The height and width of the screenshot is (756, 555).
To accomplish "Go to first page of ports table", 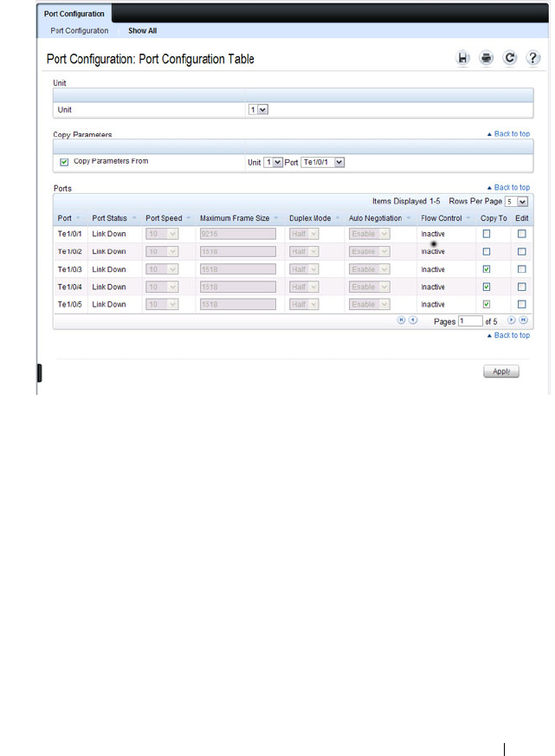I will 401,320.
